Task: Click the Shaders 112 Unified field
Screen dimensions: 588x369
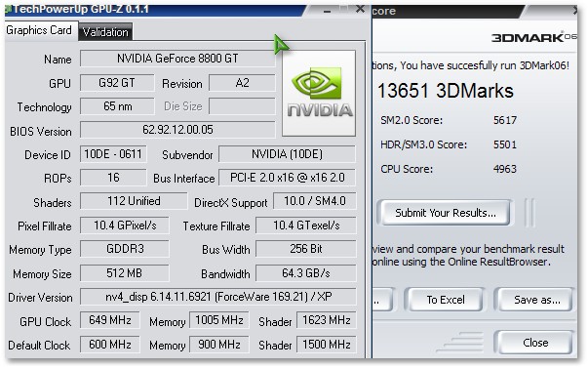Action: tap(134, 201)
